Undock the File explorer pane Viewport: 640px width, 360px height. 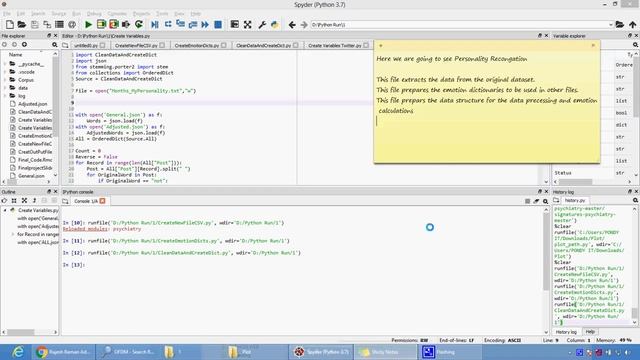(49, 36)
